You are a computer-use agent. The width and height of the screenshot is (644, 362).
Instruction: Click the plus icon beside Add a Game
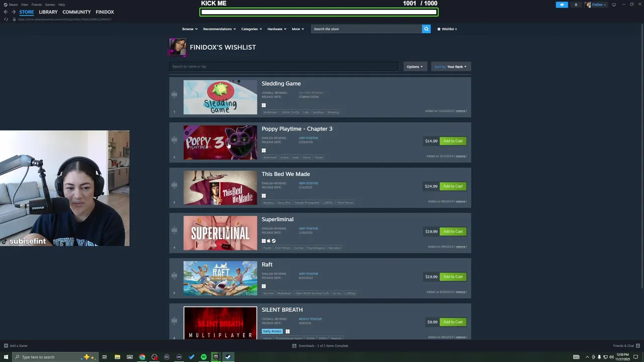click(x=6, y=345)
